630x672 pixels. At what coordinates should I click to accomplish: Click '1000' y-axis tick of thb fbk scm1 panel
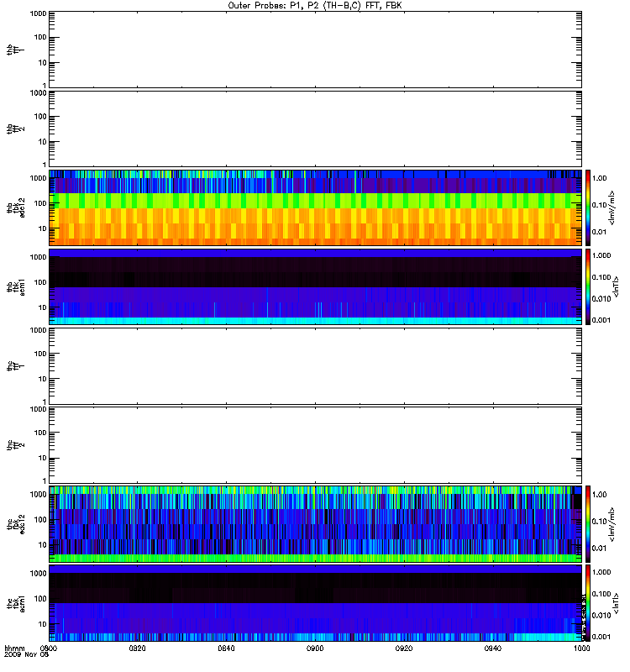coord(38,257)
